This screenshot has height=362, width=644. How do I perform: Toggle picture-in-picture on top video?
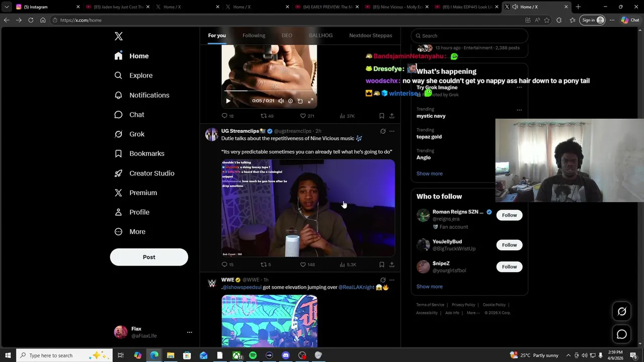(300, 101)
